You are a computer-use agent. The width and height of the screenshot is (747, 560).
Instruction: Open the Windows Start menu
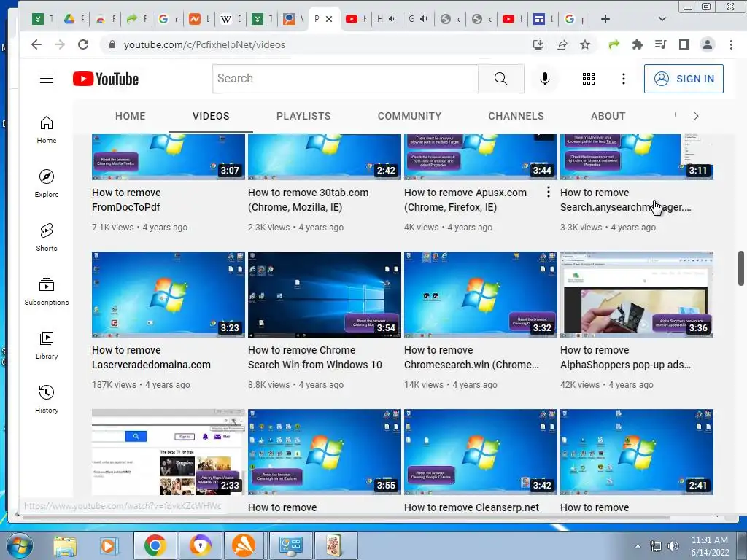(x=18, y=545)
